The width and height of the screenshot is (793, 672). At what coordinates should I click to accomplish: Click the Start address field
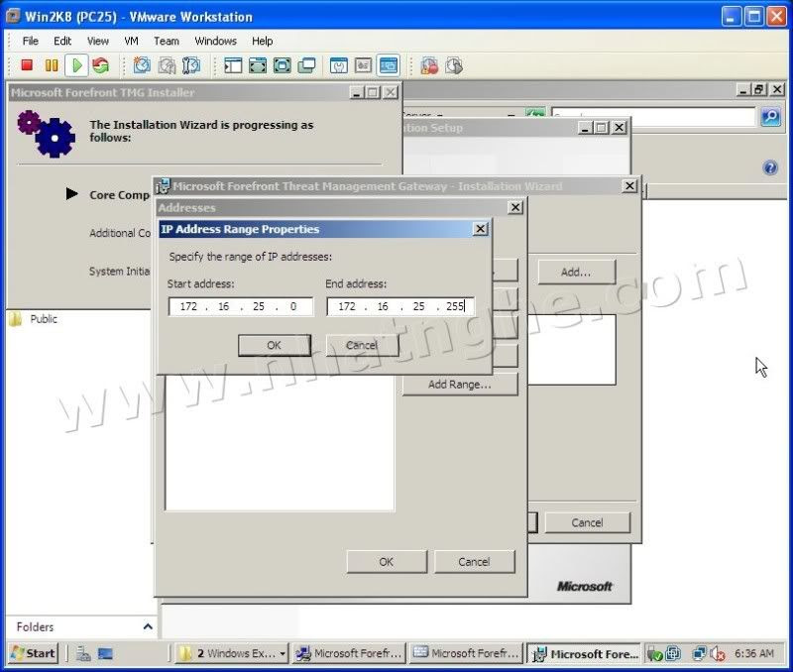pyautogui.click(x=241, y=306)
